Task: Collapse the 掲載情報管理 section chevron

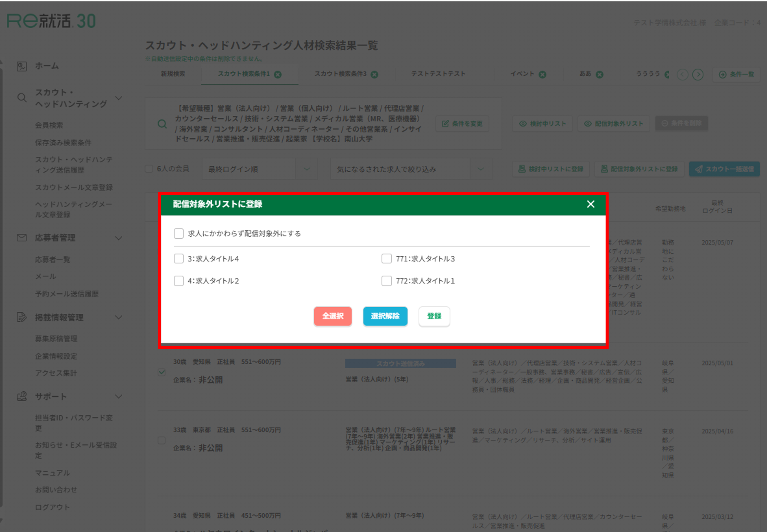Action: point(118,317)
